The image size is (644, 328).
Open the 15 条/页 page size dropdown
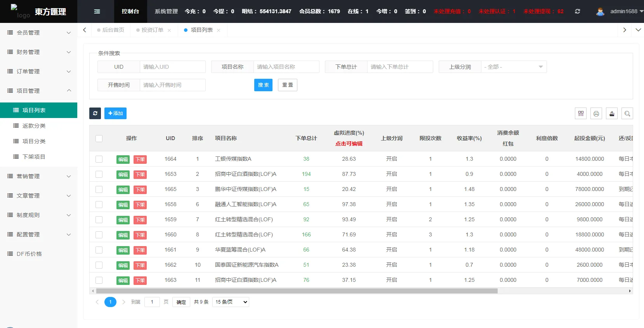(231, 302)
